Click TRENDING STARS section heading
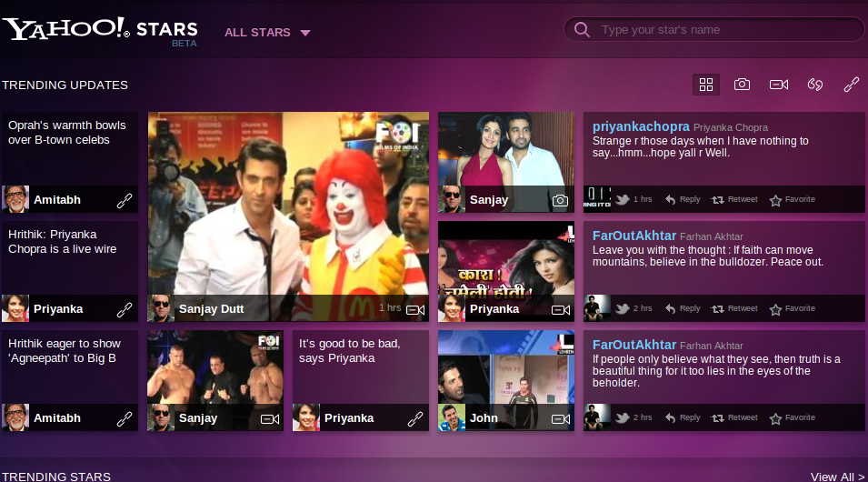This screenshot has width=868, height=482. click(56, 477)
